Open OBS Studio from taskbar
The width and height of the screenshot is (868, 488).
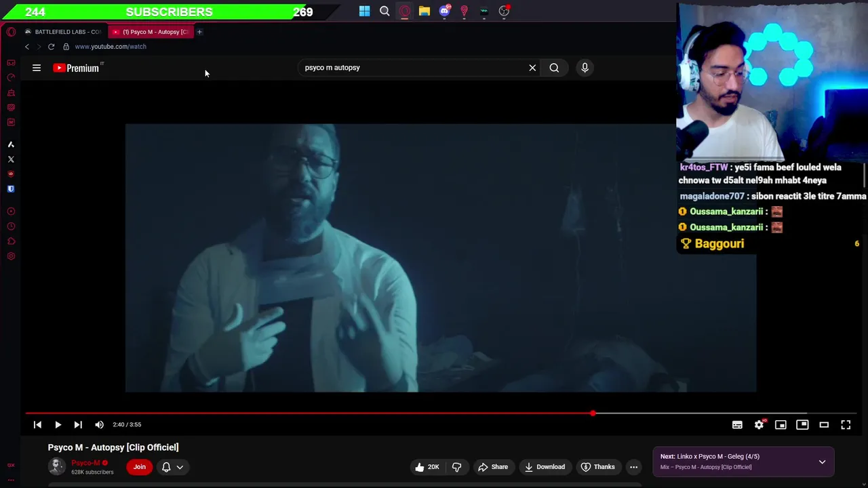504,11
